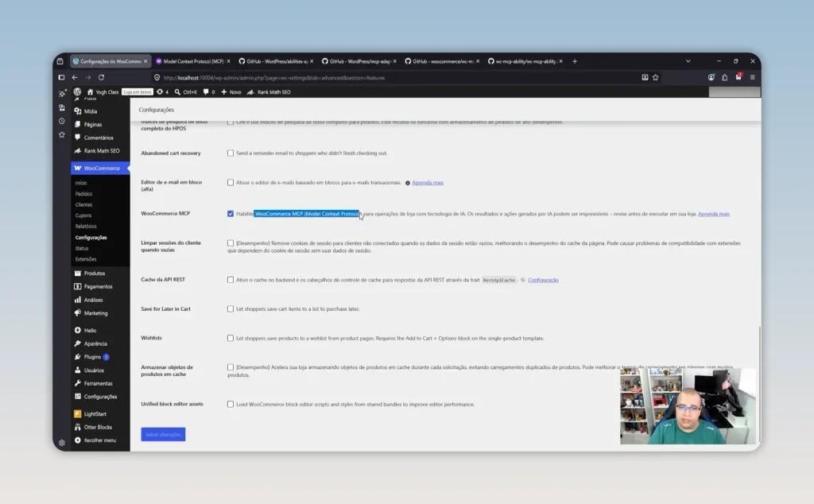Open Status under WooCommerce submenu
The image size is (814, 504).
click(x=82, y=248)
